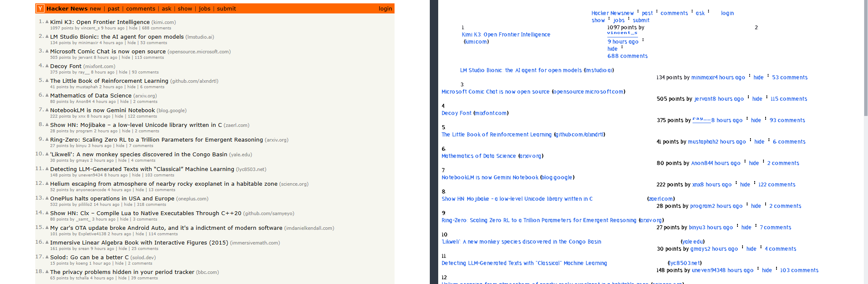This screenshot has width=868, height=284.
Task: Upvote the LM Studio Bionic story
Action: pos(47,36)
